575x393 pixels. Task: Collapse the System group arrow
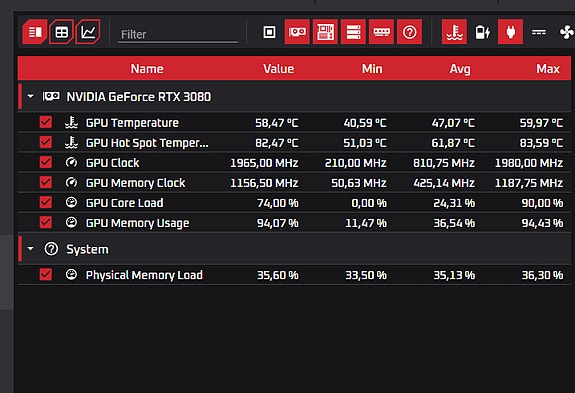[30, 249]
